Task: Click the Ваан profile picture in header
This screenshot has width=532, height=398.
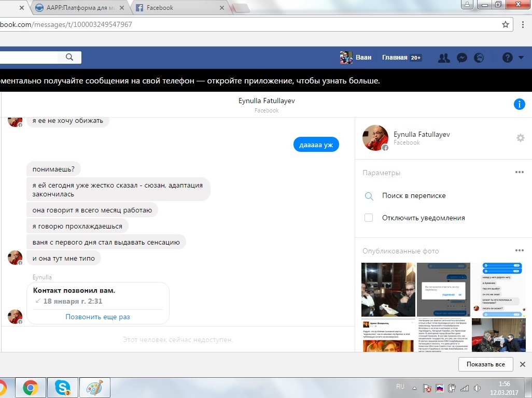Action: pos(346,58)
